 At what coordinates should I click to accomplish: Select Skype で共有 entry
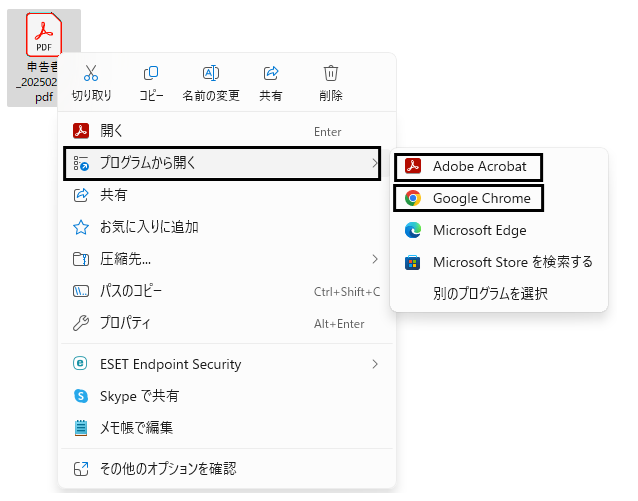[227, 396]
